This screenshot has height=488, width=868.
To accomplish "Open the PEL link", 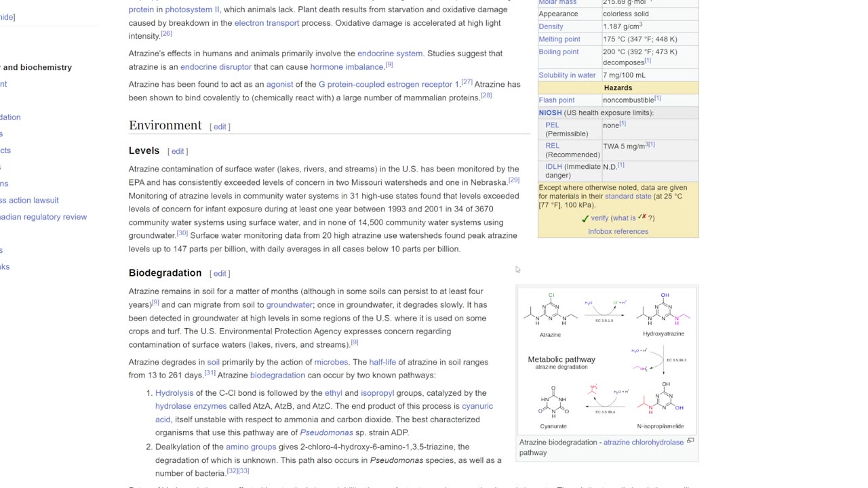I will point(552,125).
